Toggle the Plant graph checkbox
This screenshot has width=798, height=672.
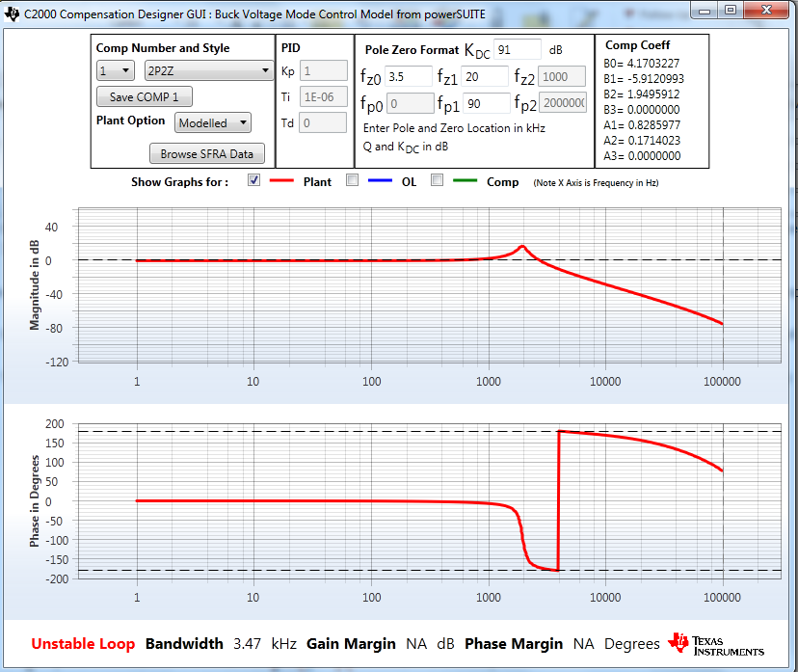(253, 180)
